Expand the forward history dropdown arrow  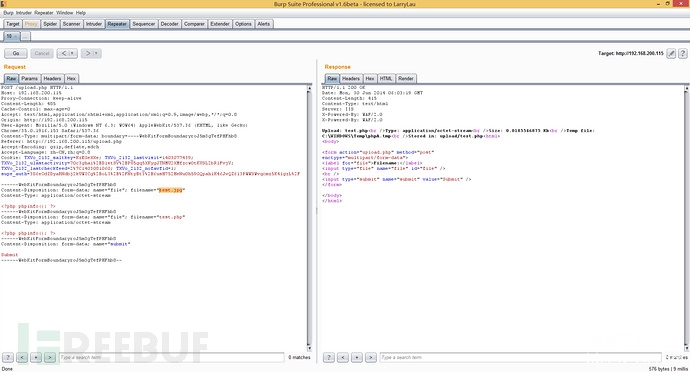97,54
